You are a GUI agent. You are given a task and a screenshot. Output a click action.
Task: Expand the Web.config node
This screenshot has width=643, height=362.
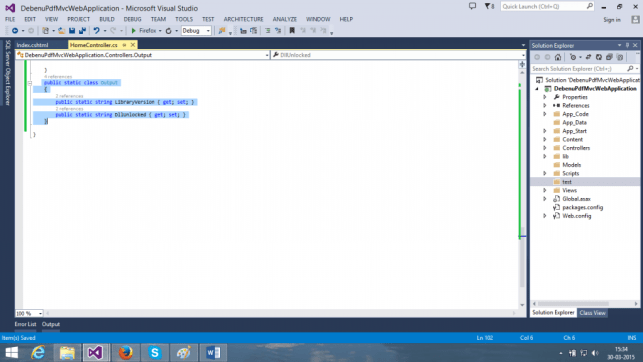(545, 216)
